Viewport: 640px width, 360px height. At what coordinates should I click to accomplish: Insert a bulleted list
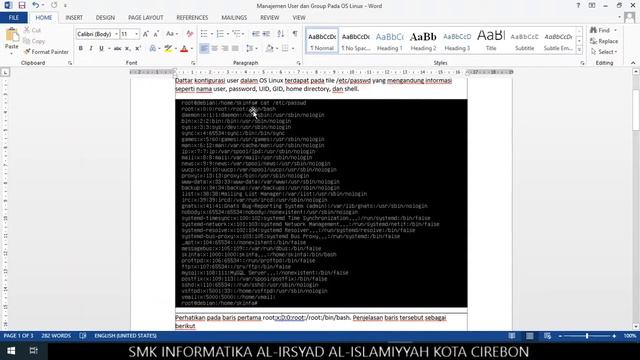pos(204,34)
